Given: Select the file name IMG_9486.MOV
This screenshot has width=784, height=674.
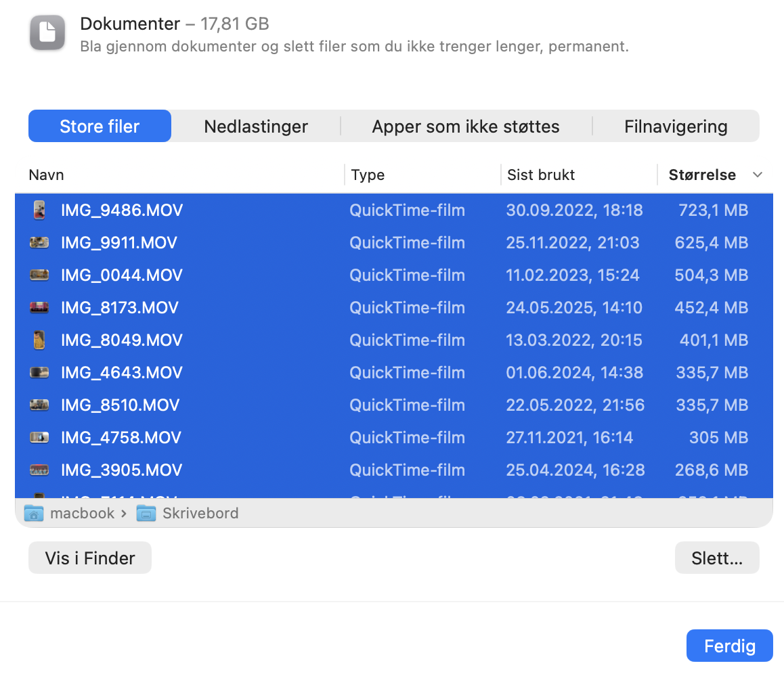Looking at the screenshot, I should coord(122,210).
